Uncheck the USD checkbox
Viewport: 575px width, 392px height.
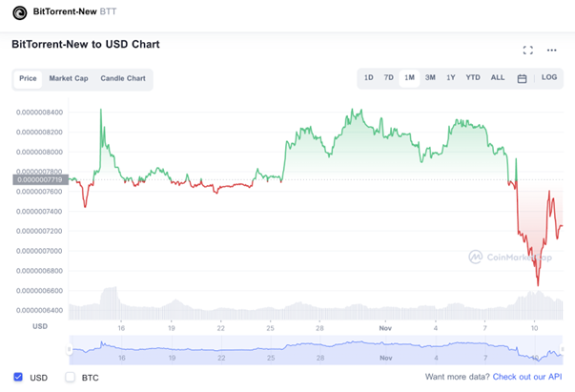coord(19,378)
